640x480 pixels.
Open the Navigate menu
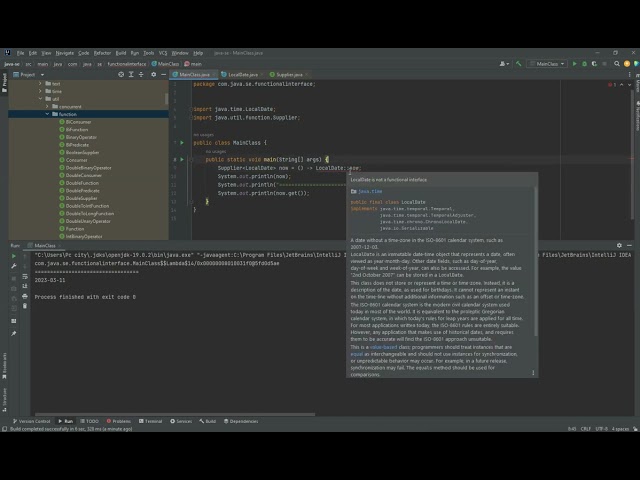point(64,53)
